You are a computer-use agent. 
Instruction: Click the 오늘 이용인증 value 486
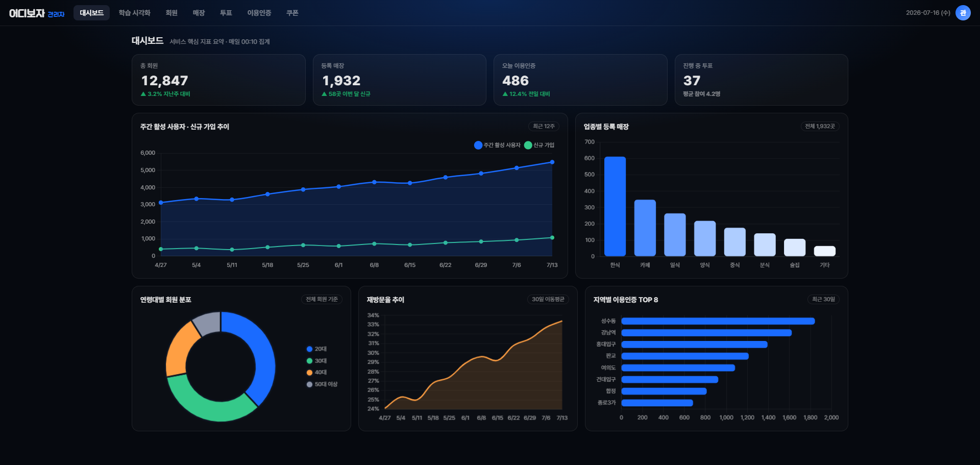516,81
